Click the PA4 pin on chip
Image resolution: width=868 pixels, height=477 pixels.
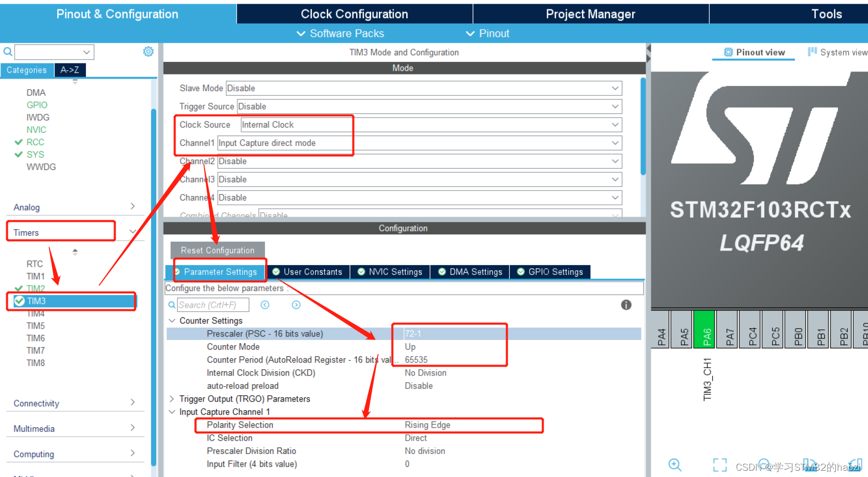point(660,329)
